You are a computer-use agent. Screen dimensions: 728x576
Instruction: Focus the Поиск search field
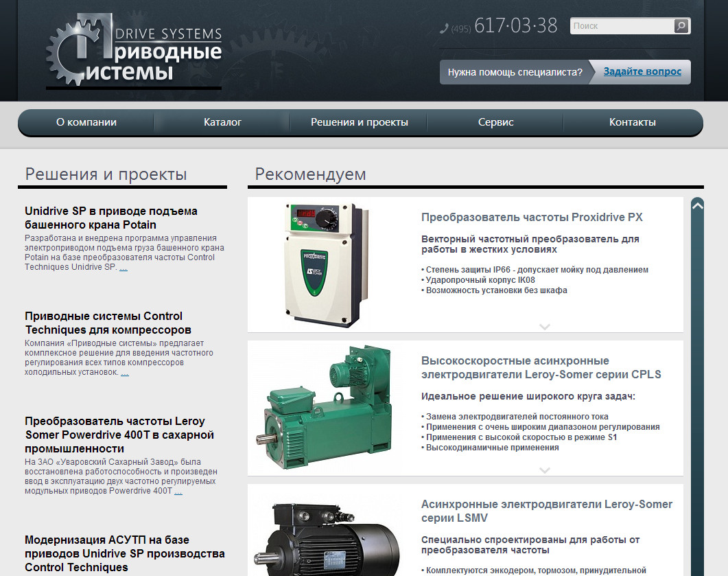tap(621, 26)
